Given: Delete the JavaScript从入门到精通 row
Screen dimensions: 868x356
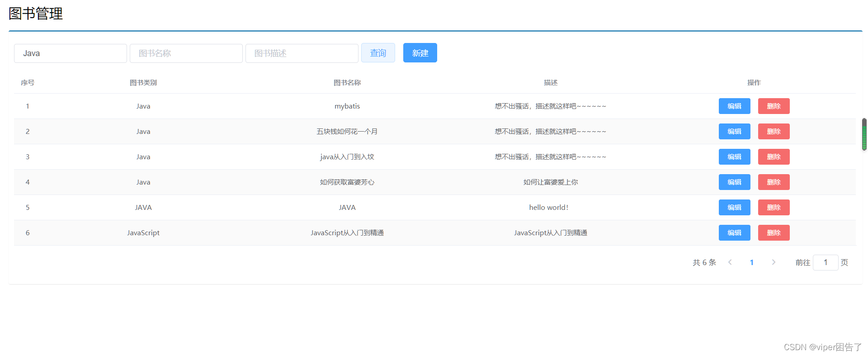Looking at the screenshot, I should coord(774,233).
